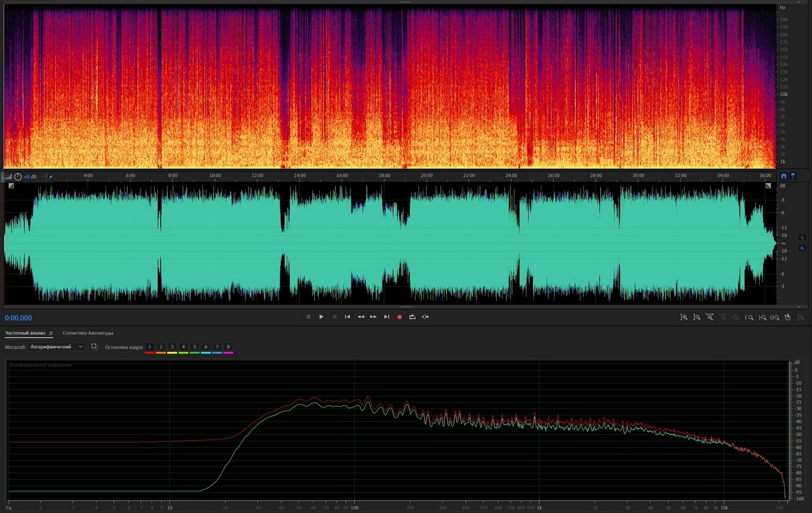
Task: Click fade-out handle at waveform top right
Action: point(768,186)
